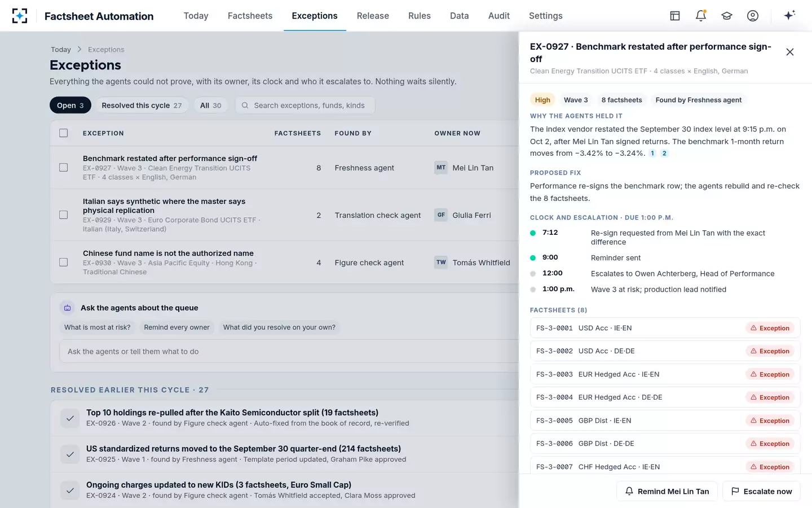This screenshot has width=812, height=508.
Task: Click the Exception badge on FS-3-0001
Action: pyautogui.click(x=770, y=328)
